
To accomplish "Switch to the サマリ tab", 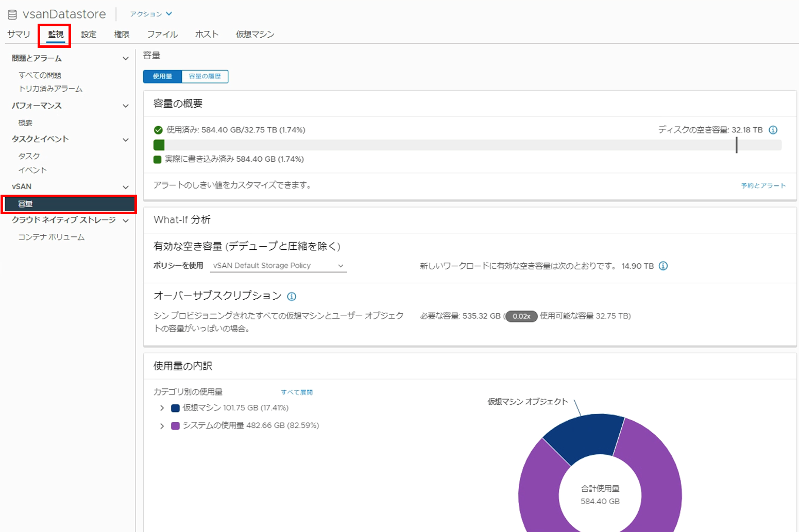I will 19,35.
